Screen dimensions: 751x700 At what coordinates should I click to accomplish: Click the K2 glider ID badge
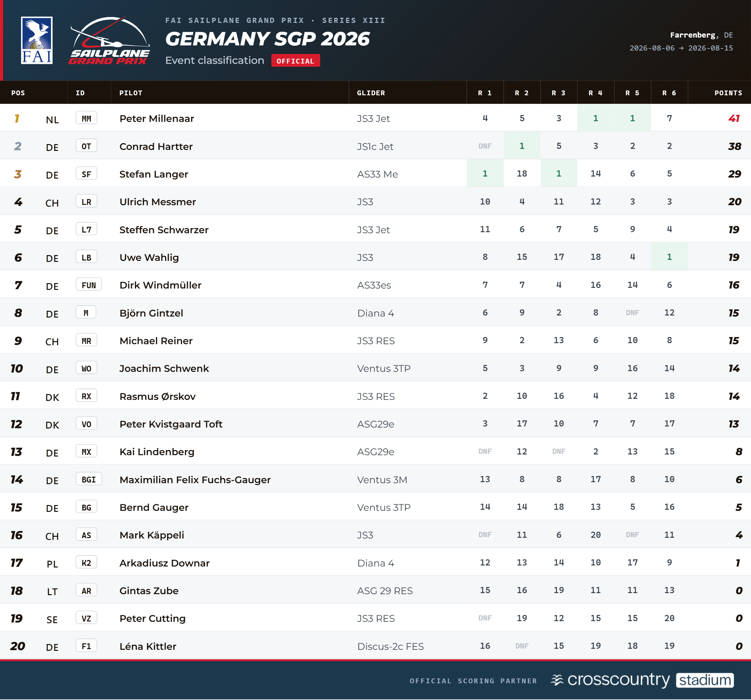pos(86,563)
